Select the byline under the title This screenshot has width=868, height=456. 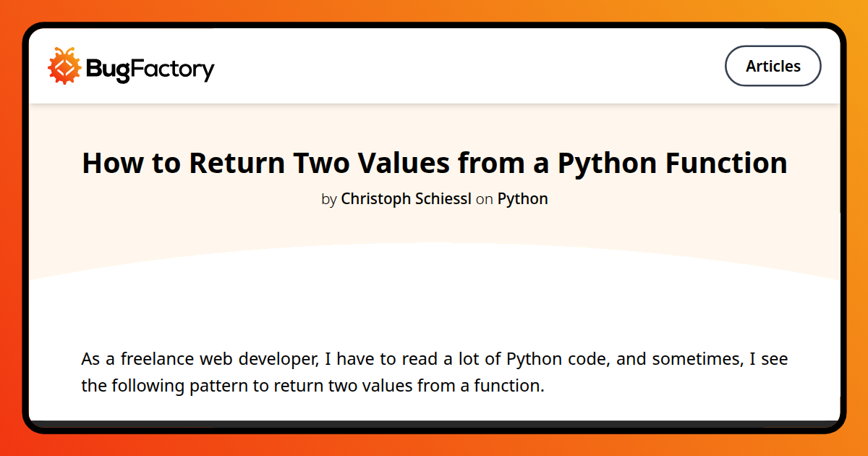tap(434, 198)
